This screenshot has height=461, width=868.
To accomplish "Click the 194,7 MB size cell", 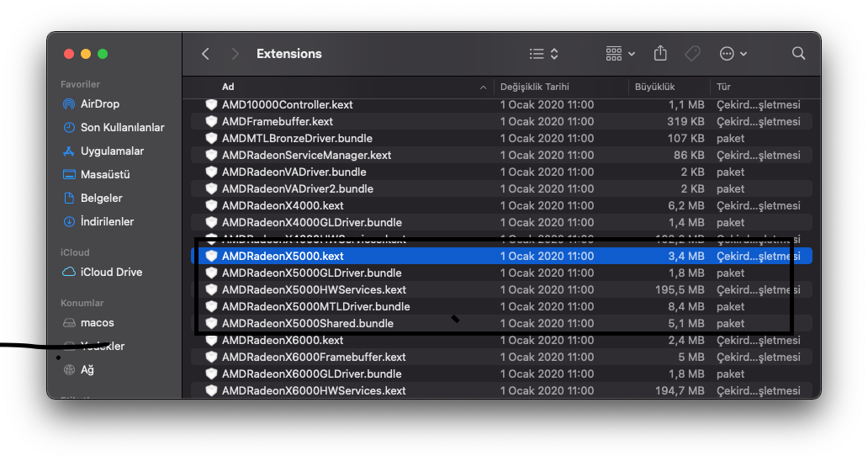I will click(680, 390).
